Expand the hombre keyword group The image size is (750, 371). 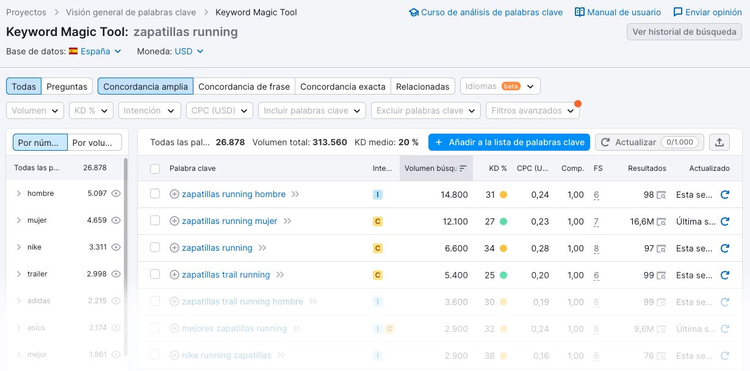19,194
